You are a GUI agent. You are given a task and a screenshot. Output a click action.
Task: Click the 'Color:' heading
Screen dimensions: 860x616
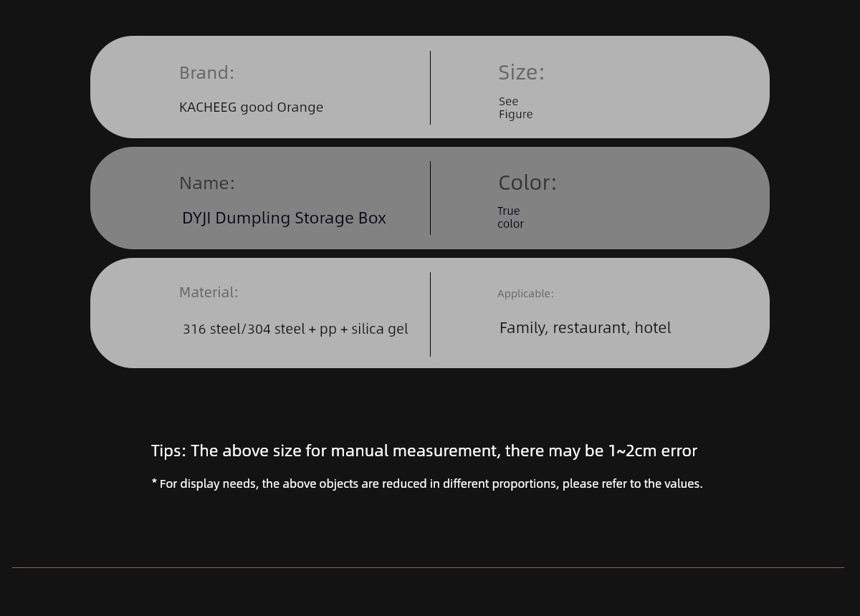click(527, 182)
